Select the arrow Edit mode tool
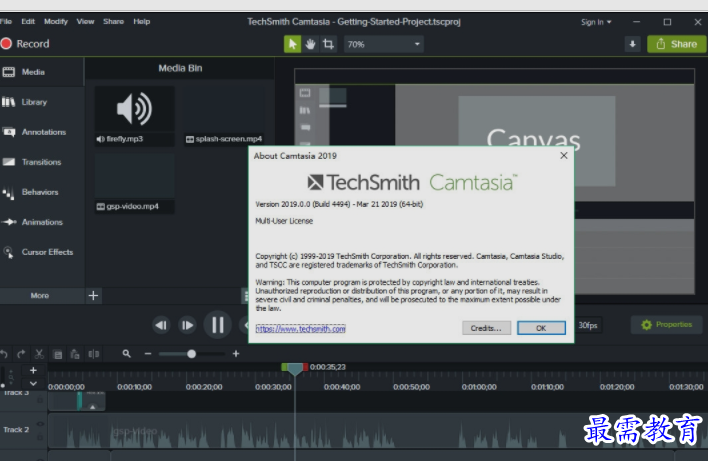This screenshot has width=708, height=461. pyautogui.click(x=292, y=44)
